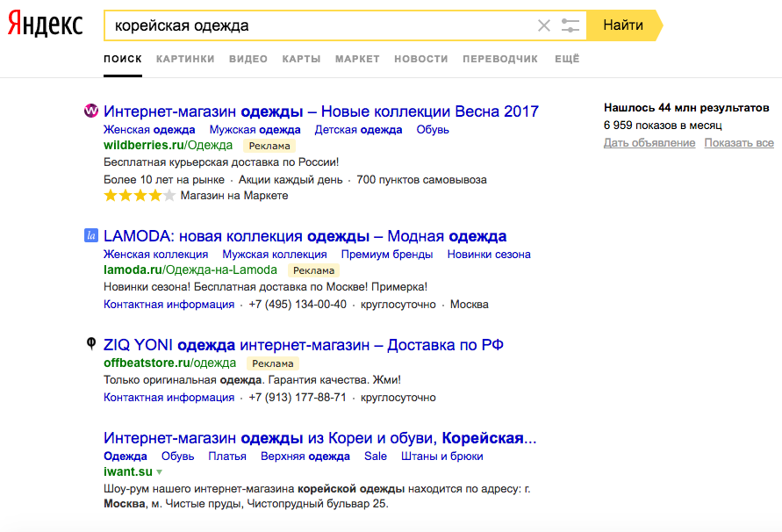The image size is (782, 532).
Task: Clear the search query with the X icon
Action: (x=543, y=25)
